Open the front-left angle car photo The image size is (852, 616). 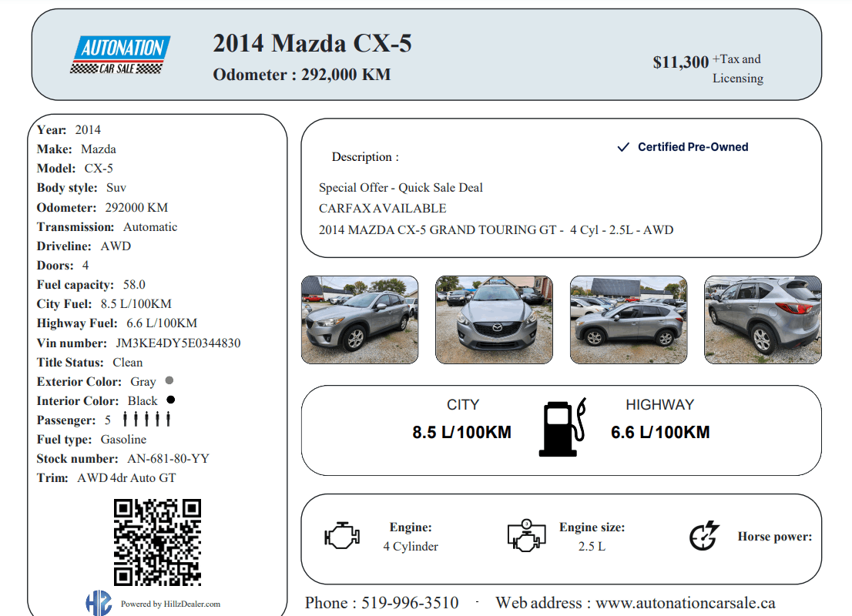tap(360, 320)
